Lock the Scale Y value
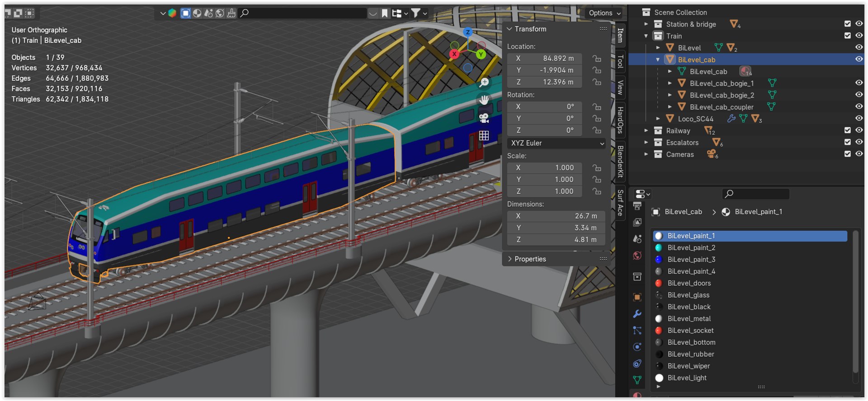 (x=597, y=179)
